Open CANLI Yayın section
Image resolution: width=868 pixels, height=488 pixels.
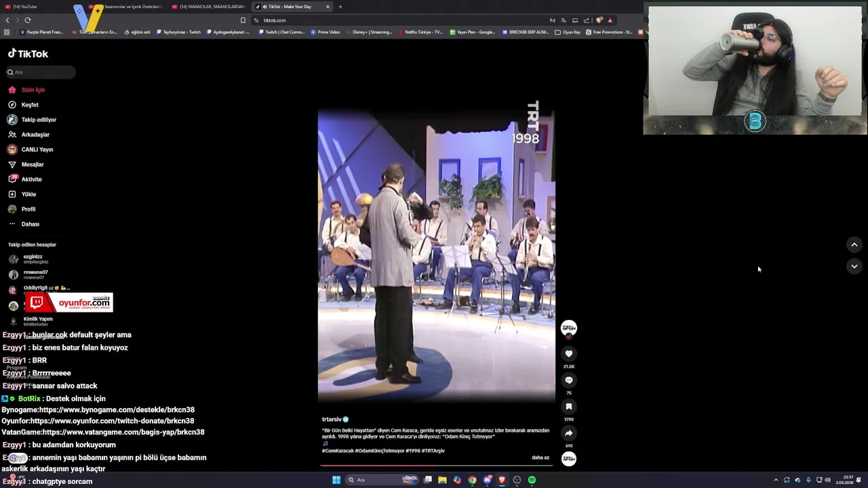(30, 149)
